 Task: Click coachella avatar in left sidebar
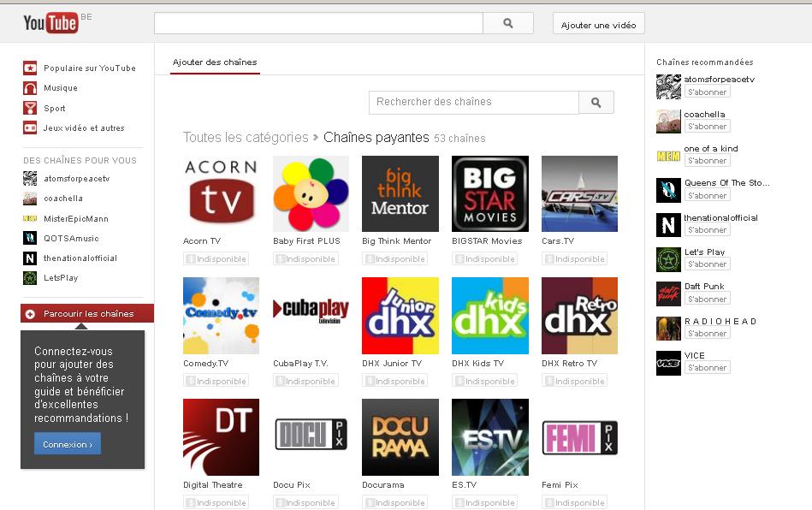[30, 199]
